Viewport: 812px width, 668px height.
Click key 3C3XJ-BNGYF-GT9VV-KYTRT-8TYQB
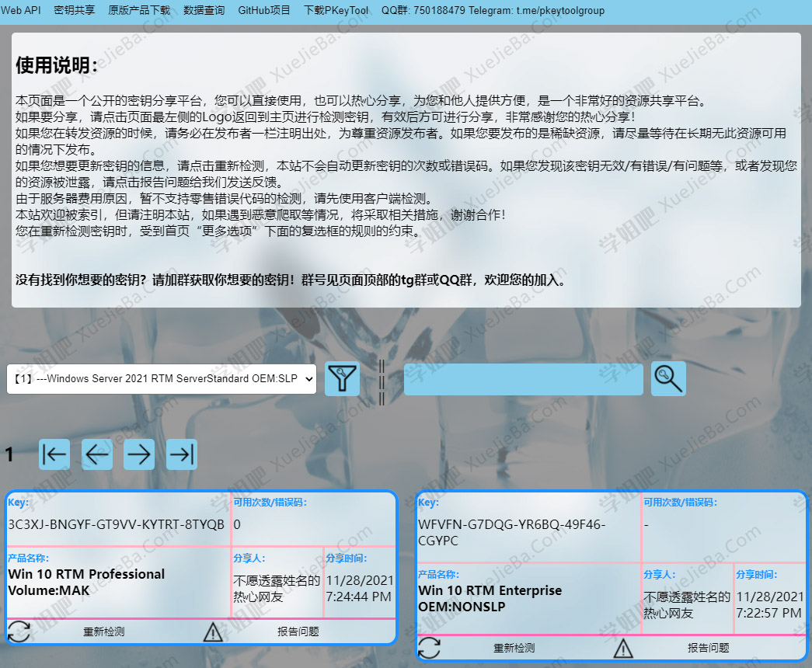click(x=117, y=524)
